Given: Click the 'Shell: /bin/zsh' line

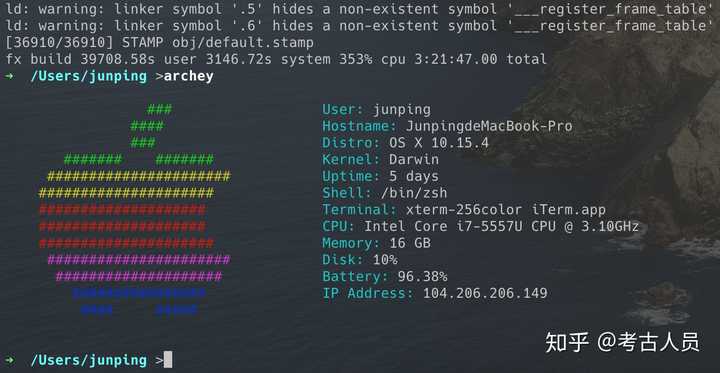Looking at the screenshot, I should [x=384, y=193].
